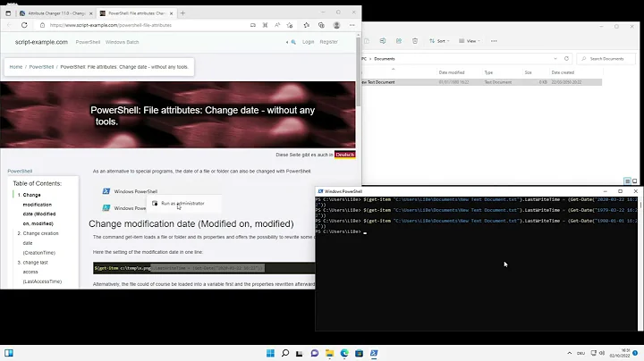
Task: Open Collections icon in Edge toolbar
Action: click(321, 25)
